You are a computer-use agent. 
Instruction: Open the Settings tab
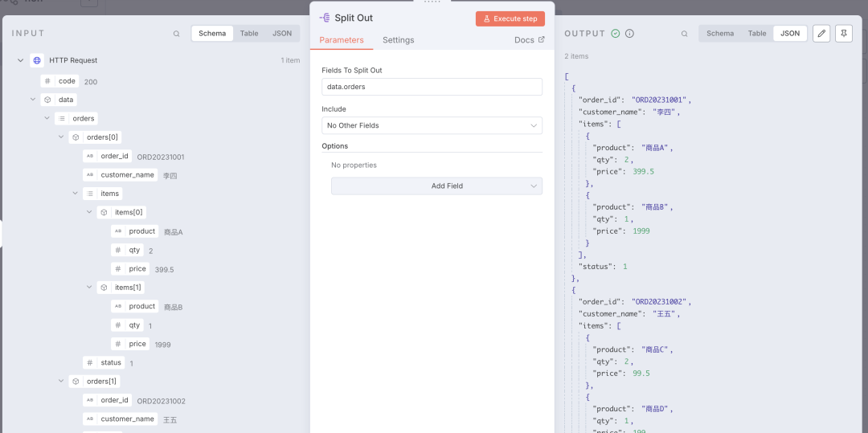[398, 40]
